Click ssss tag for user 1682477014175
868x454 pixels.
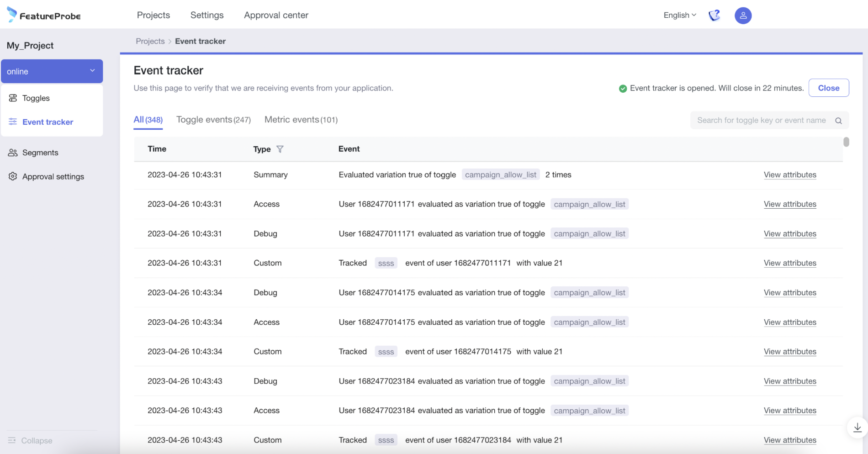386,352
